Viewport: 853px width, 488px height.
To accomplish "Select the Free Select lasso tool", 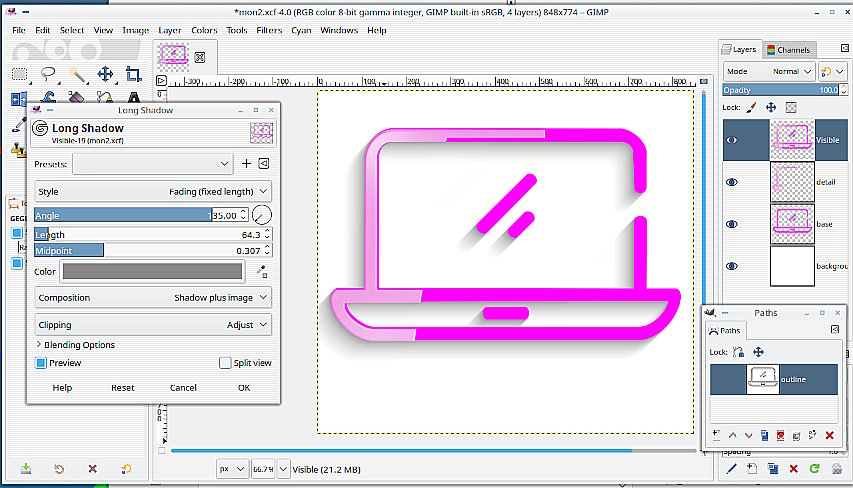I will (x=48, y=73).
